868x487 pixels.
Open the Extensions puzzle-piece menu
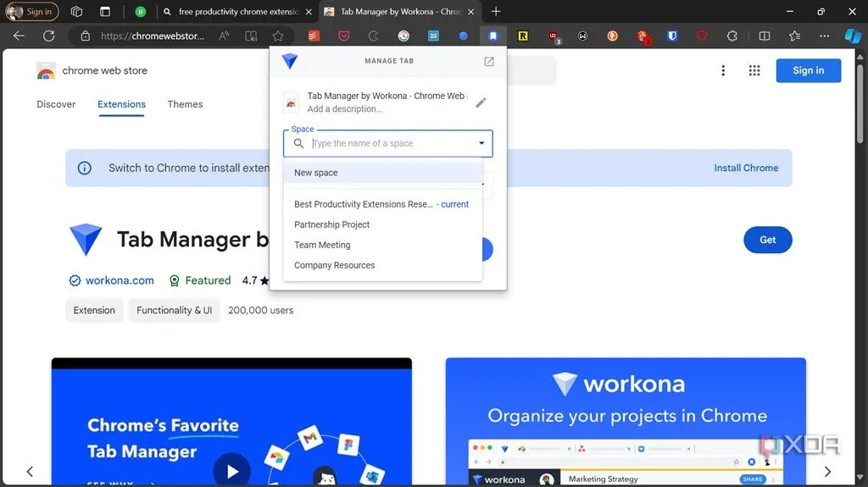pos(732,36)
